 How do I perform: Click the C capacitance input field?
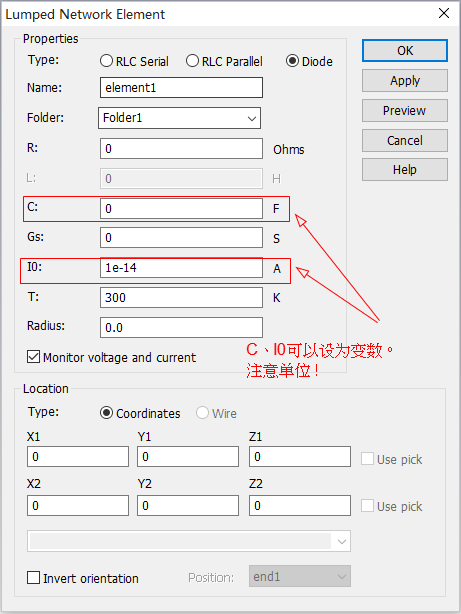(x=181, y=208)
